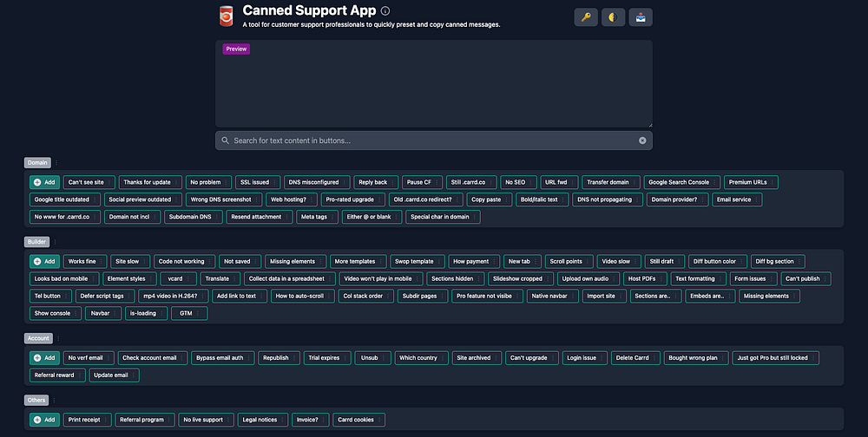Open the dots handle on Premium URLs button

(773, 183)
